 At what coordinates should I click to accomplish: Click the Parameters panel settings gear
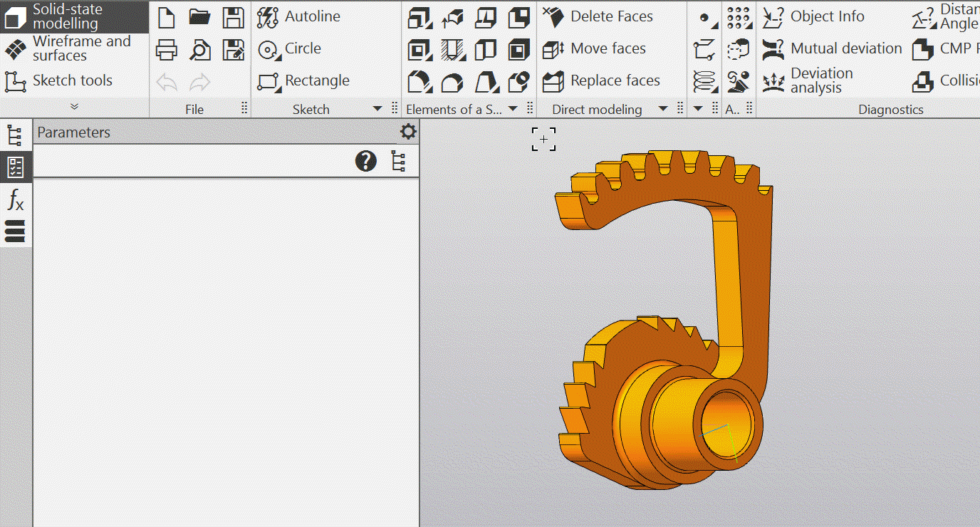tap(407, 132)
